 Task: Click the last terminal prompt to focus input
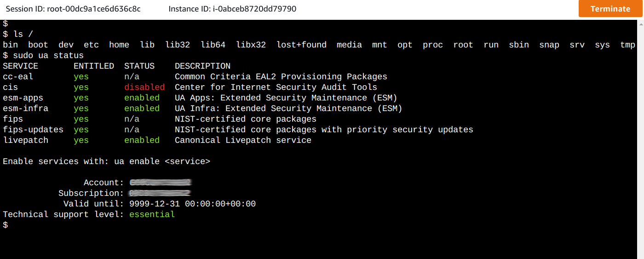[6, 225]
